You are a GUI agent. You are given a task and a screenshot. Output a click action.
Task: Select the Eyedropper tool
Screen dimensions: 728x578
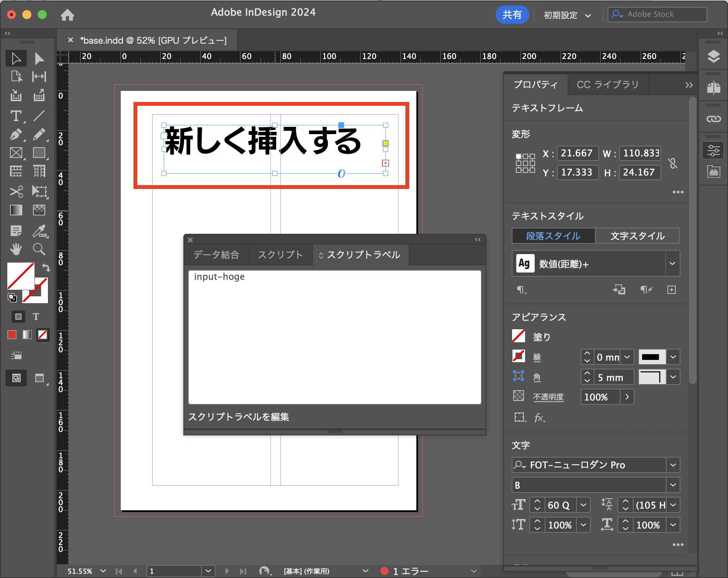[x=40, y=230]
